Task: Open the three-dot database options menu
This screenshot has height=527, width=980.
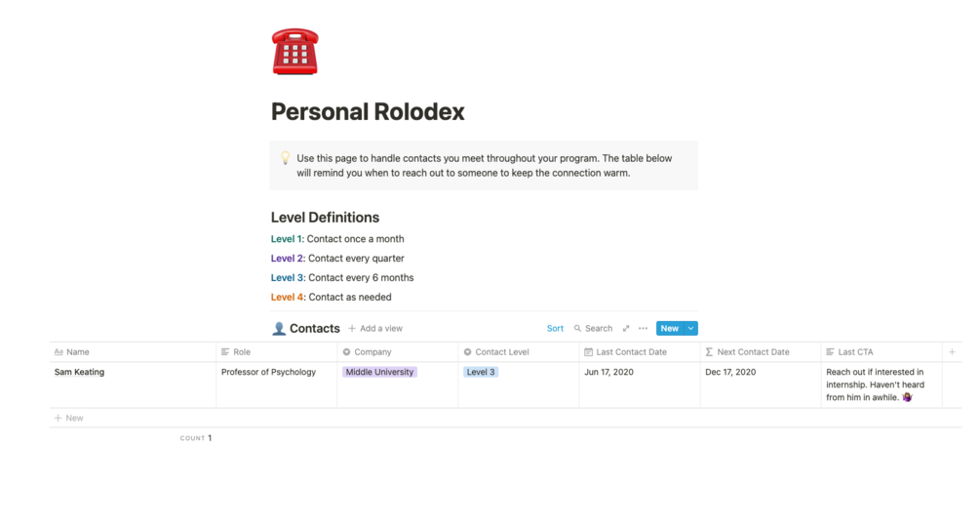Action: tap(643, 329)
